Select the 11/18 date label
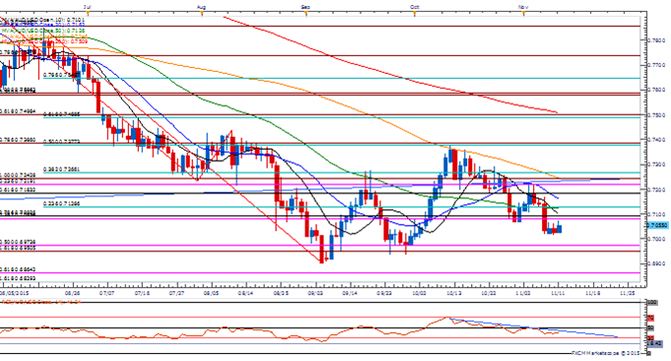 tap(593, 293)
